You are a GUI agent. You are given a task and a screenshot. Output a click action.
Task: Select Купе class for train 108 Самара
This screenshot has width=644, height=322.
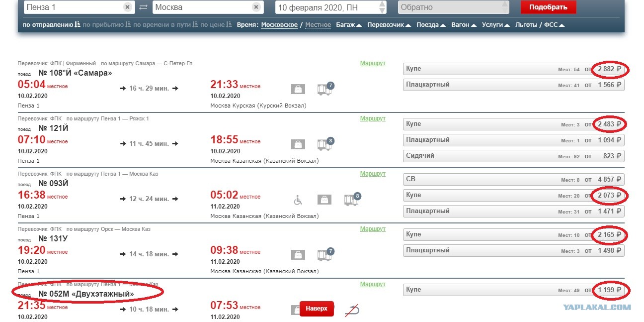click(513, 69)
